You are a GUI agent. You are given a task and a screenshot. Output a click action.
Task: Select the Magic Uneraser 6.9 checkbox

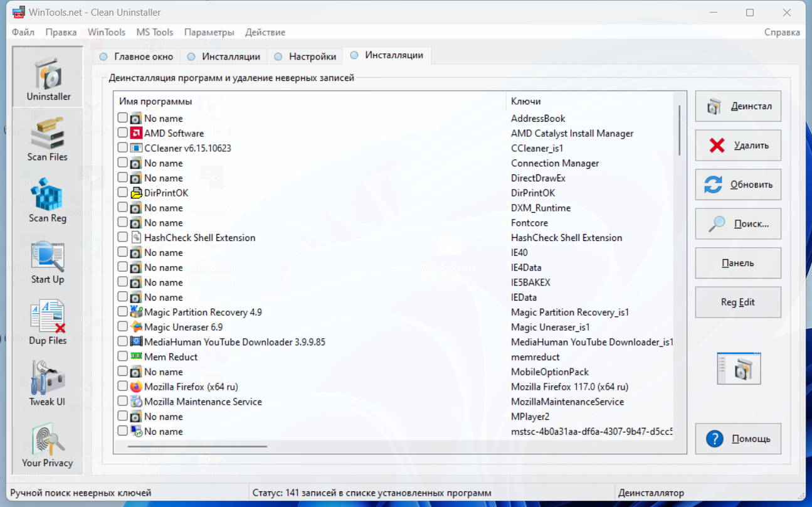click(122, 327)
